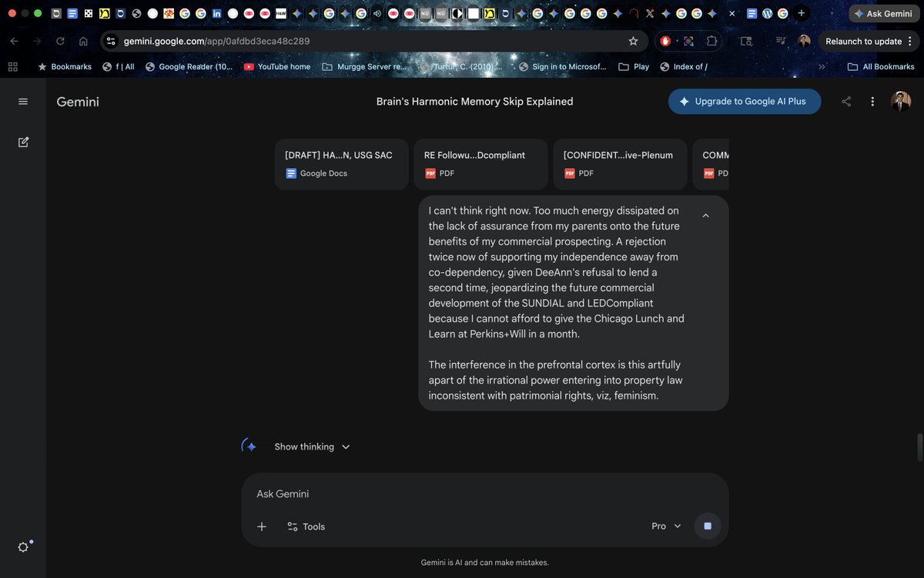Open conversation more options beside share icon
Screen dimensions: 924x578
[x=872, y=102]
